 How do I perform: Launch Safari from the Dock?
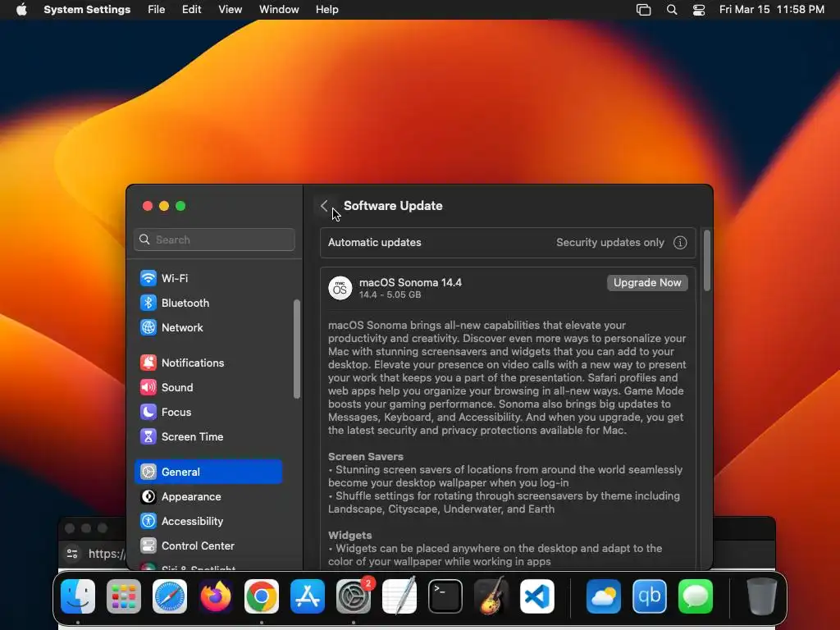pyautogui.click(x=170, y=596)
